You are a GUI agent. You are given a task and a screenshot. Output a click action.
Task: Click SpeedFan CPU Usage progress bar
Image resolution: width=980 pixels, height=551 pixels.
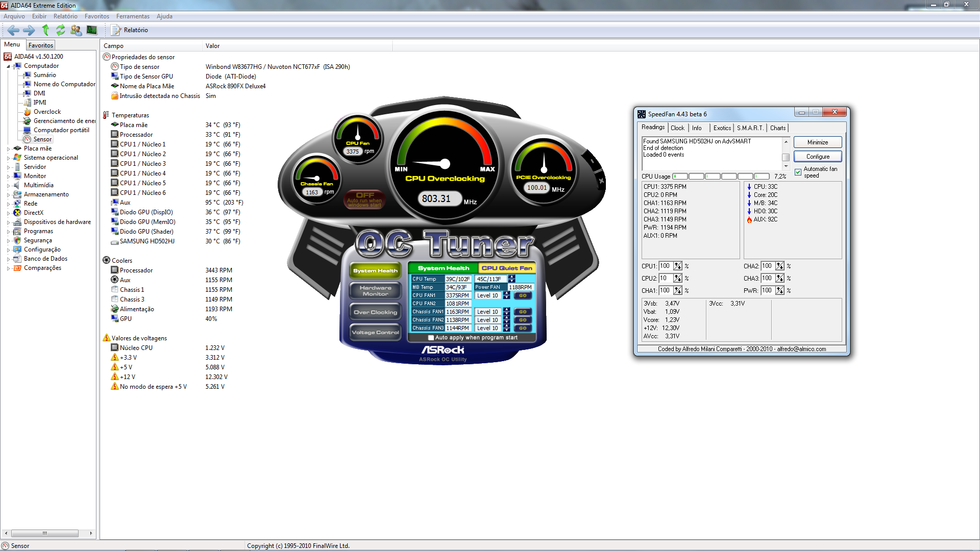[721, 177]
